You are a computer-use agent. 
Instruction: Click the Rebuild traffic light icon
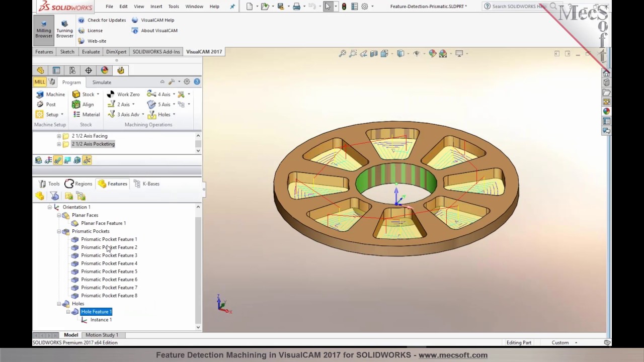pos(344,7)
